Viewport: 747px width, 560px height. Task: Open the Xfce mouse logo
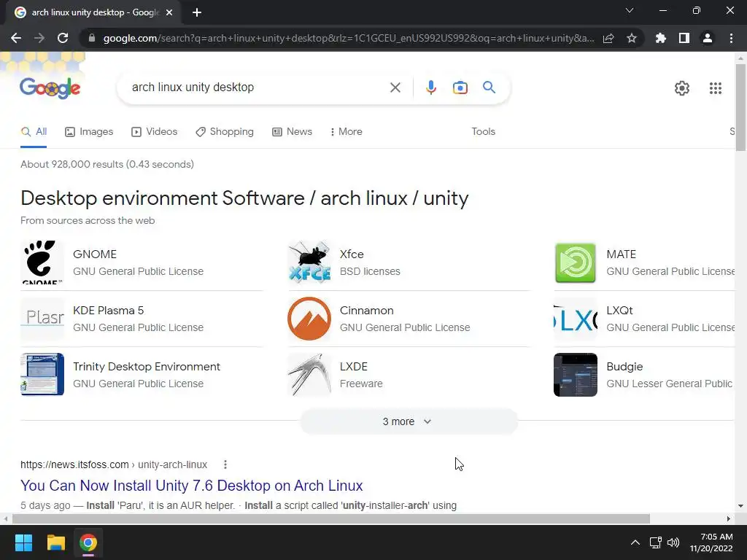(x=309, y=262)
